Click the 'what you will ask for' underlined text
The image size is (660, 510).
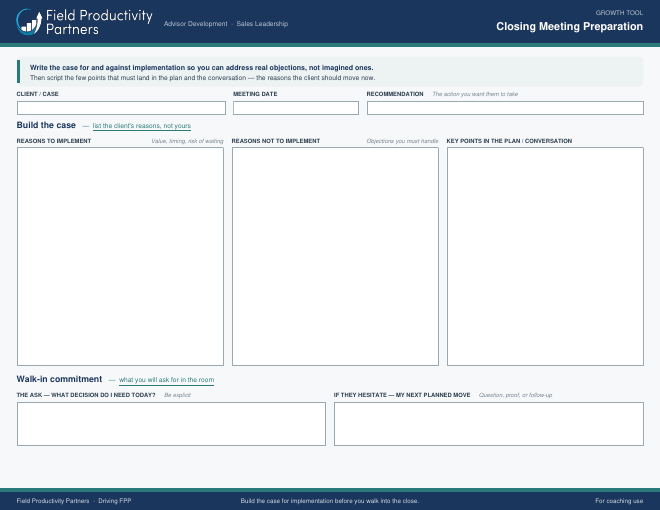[x=166, y=380]
